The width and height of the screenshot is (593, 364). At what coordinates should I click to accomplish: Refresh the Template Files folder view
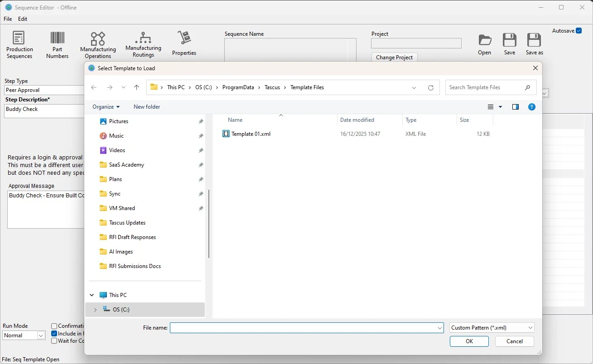pos(430,88)
